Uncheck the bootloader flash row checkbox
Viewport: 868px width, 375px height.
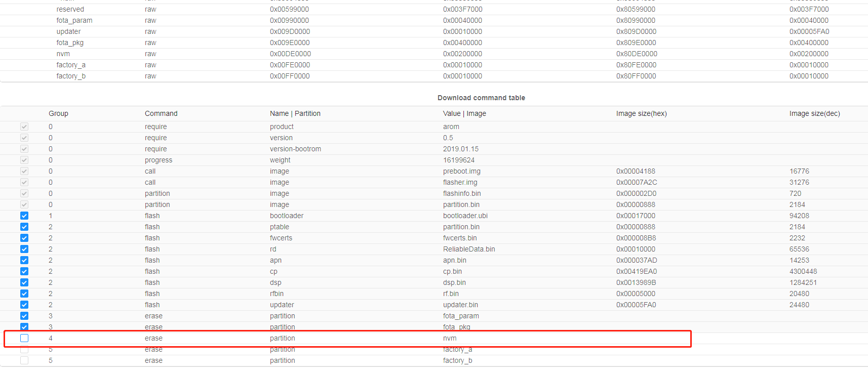coord(24,216)
